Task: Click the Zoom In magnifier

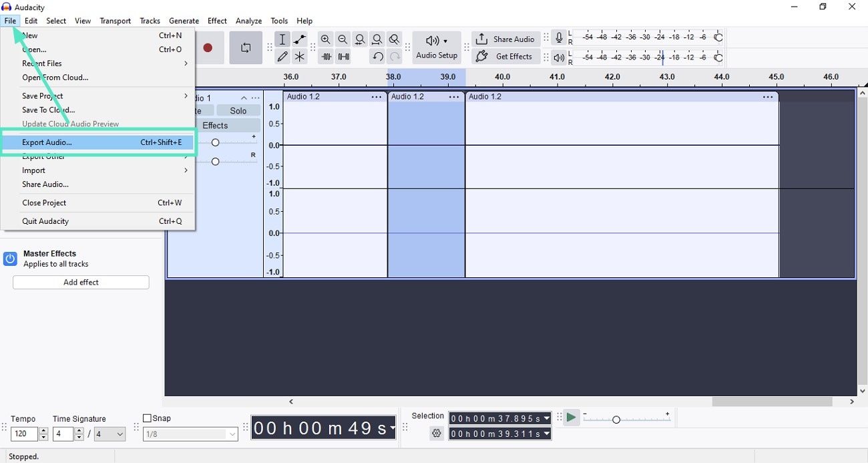Action: [x=325, y=39]
